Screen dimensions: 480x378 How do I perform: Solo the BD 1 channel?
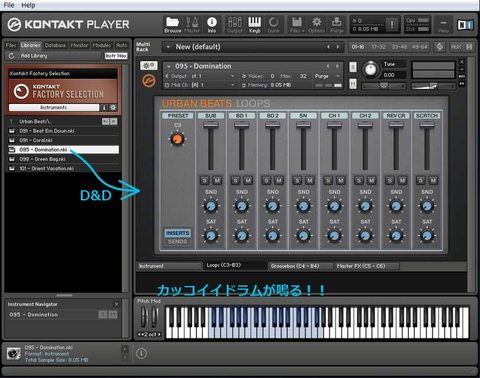click(236, 180)
